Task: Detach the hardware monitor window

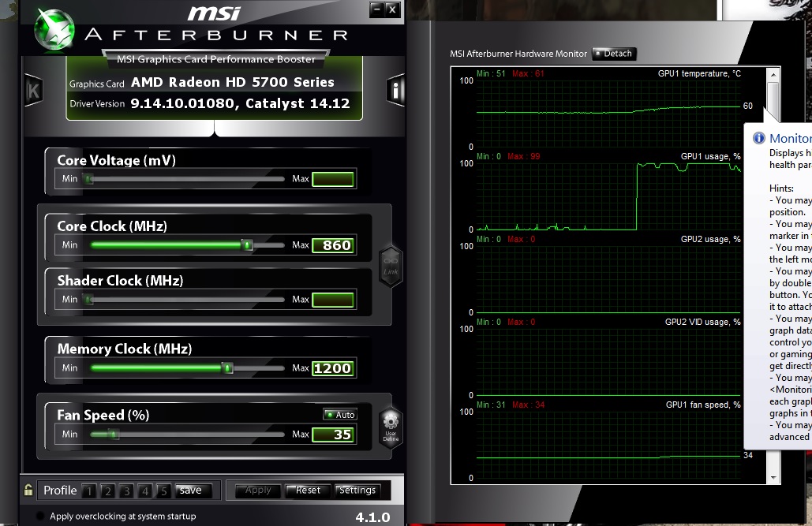Action: [614, 54]
